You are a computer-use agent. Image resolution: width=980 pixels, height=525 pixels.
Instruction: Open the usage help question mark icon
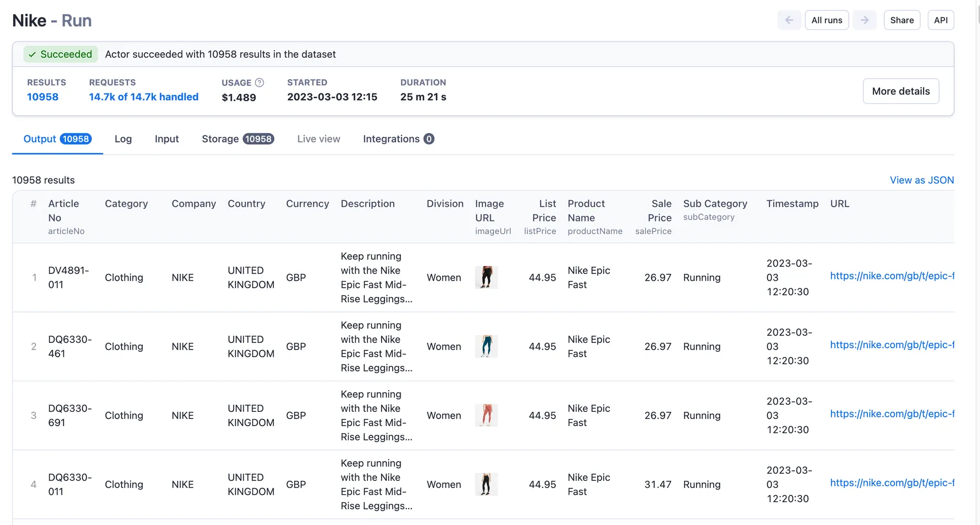pyautogui.click(x=260, y=83)
